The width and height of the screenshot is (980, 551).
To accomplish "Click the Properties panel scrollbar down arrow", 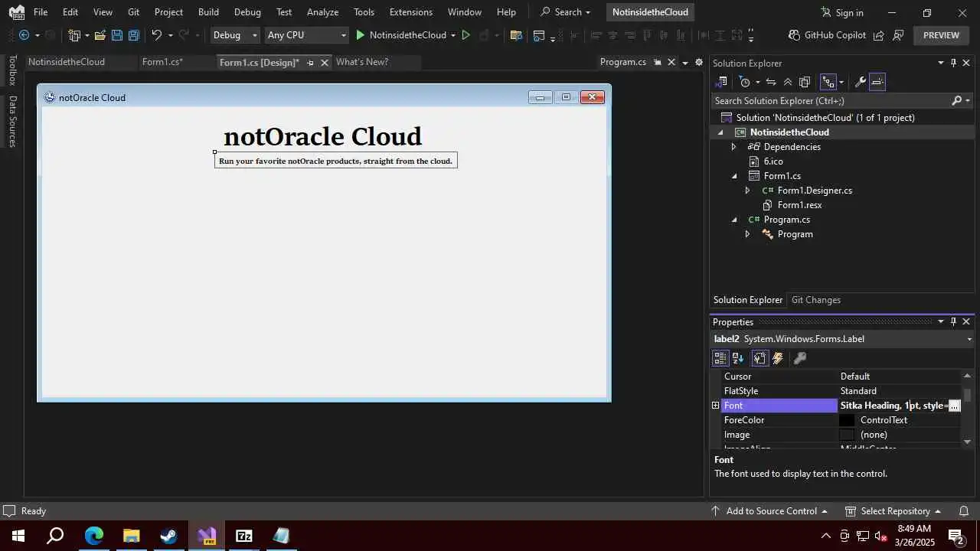I will [x=968, y=442].
